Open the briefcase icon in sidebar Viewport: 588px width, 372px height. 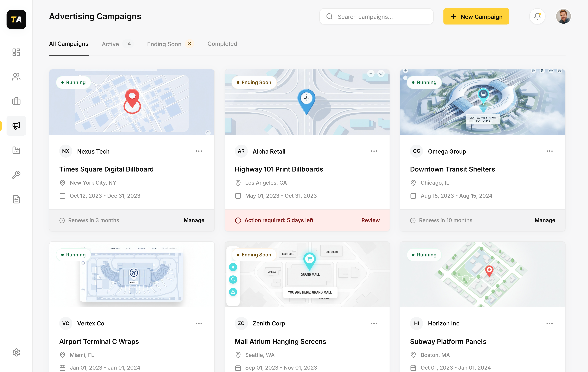point(16,101)
